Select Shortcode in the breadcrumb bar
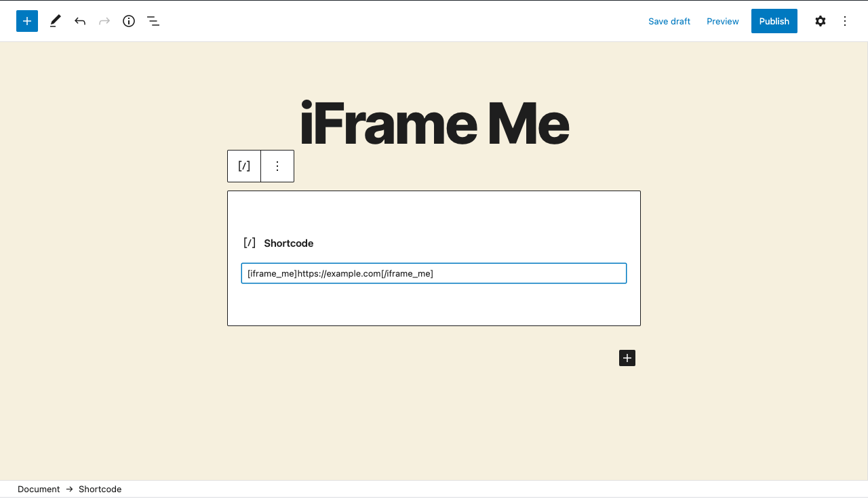This screenshot has height=499, width=868. [100, 489]
